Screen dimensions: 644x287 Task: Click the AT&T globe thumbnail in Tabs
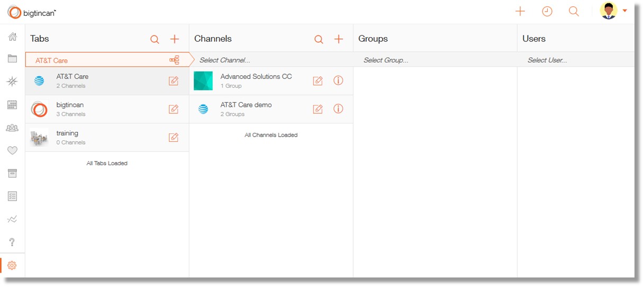[x=39, y=81]
